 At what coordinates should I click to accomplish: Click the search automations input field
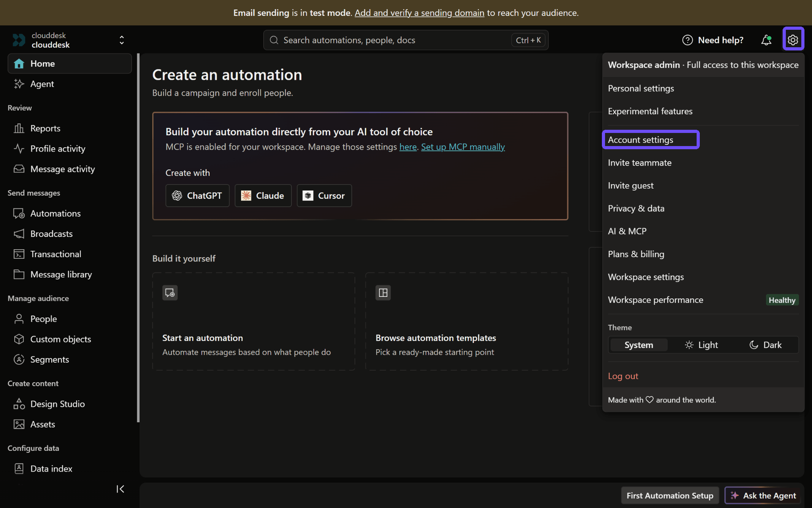pyautogui.click(x=406, y=40)
